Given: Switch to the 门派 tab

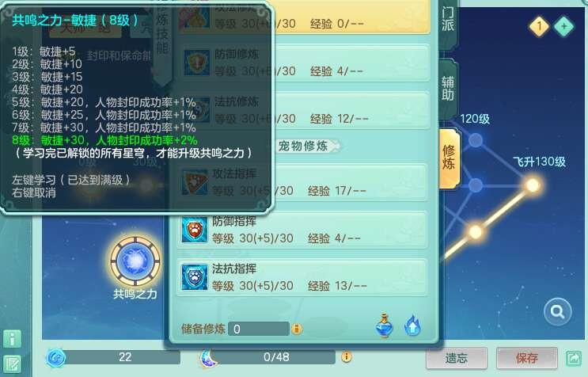Looking at the screenshot, I should pos(448,20).
